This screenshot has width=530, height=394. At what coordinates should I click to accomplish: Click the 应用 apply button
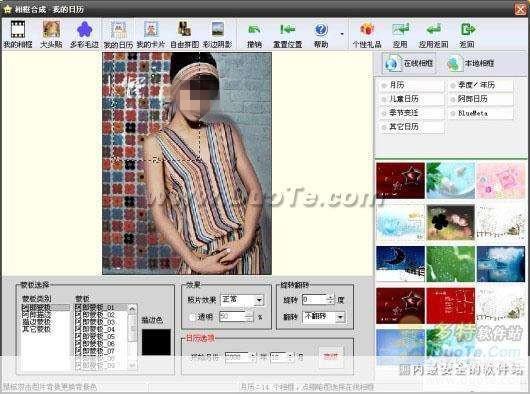coord(400,34)
